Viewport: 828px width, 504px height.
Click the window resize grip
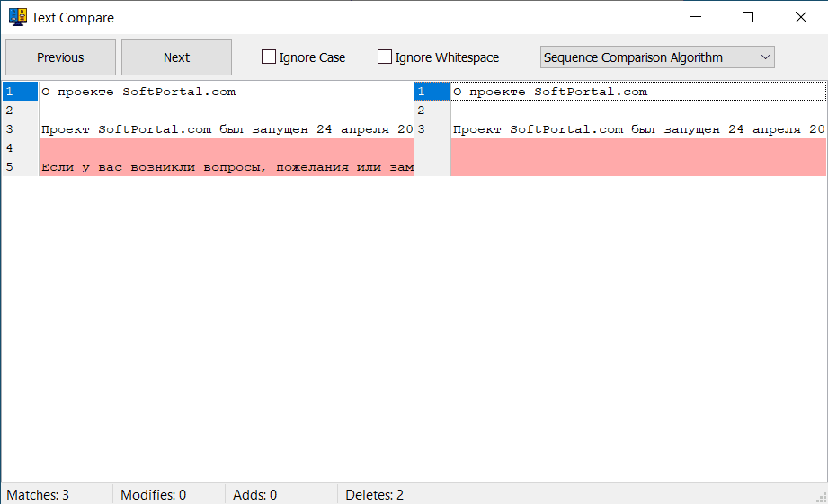821,497
